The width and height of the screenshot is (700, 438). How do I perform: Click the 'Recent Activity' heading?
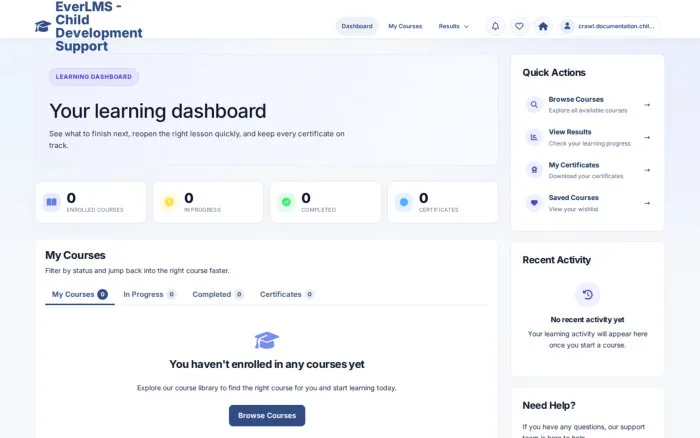[557, 260]
